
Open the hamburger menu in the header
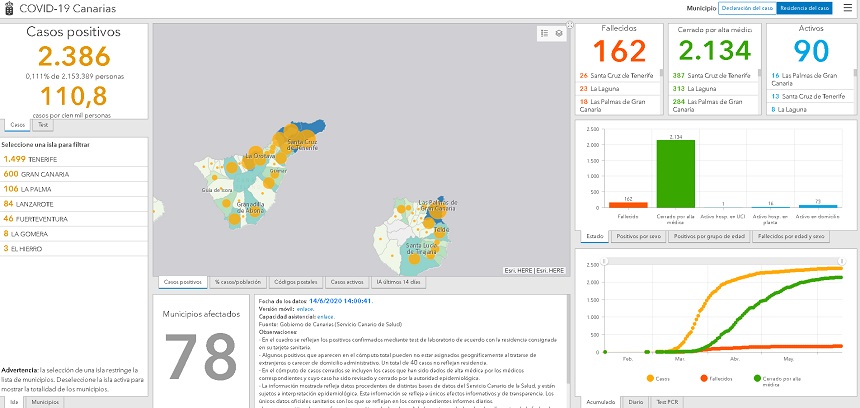click(x=847, y=8)
